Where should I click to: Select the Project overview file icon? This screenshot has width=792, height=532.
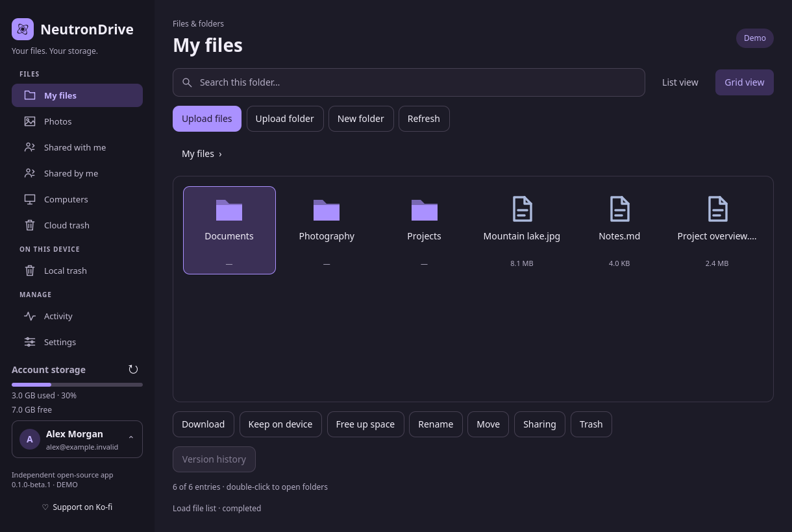tap(717, 209)
